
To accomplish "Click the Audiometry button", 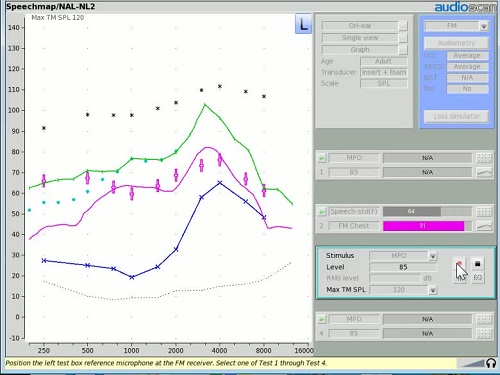I will (456, 43).
